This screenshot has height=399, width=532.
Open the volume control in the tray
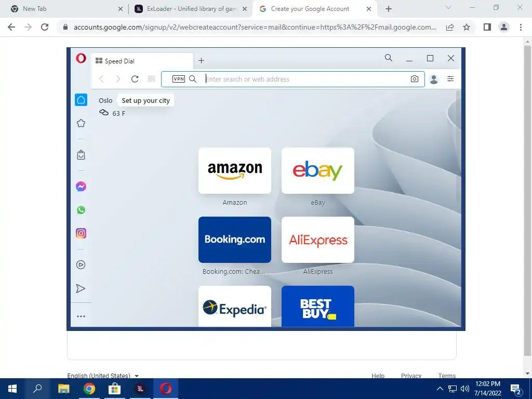[465, 389]
